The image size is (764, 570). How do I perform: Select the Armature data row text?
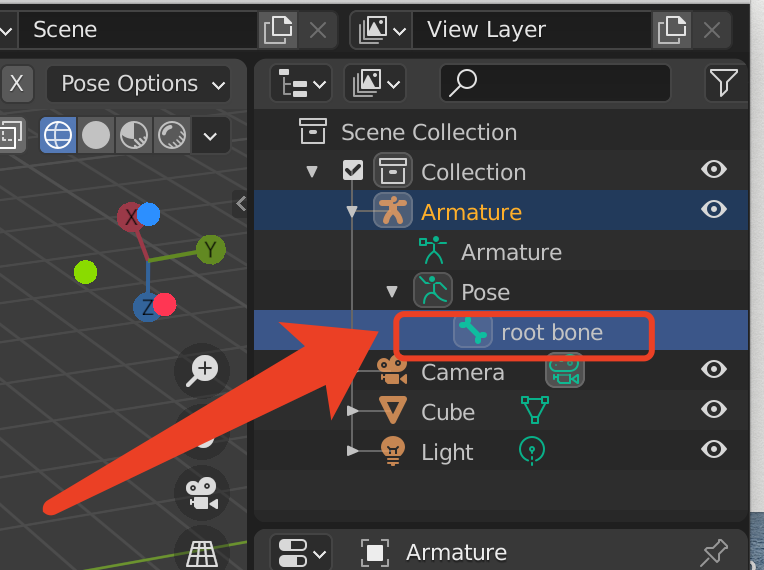pos(512,252)
